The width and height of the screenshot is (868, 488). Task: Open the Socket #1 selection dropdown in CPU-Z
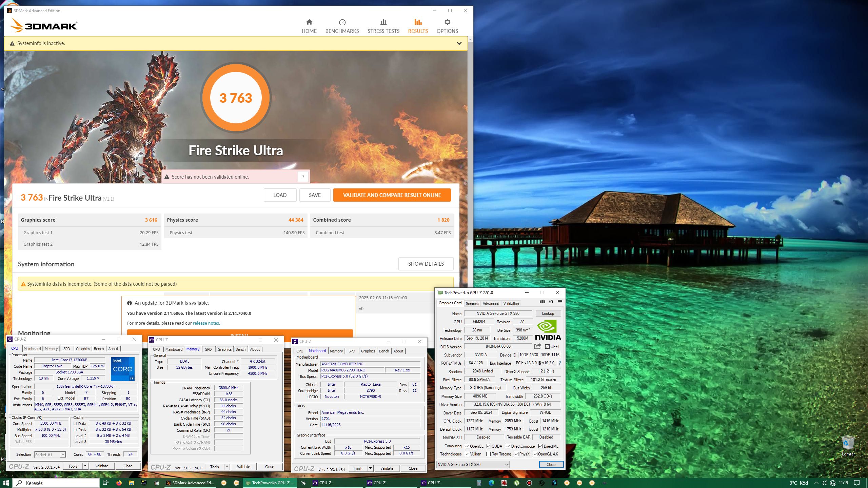50,454
